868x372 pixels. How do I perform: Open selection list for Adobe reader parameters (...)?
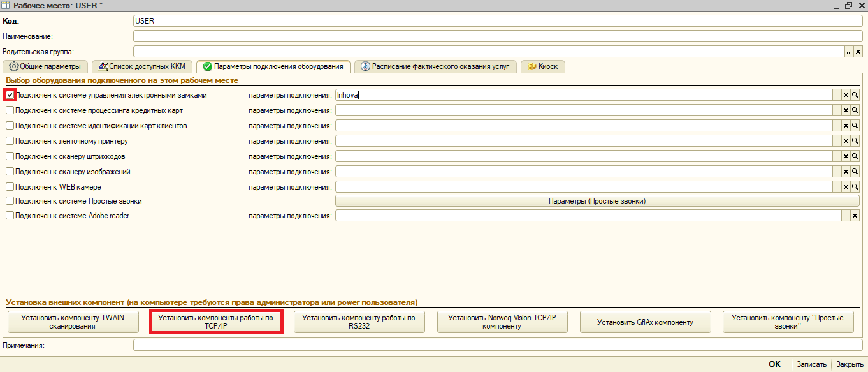pos(846,216)
